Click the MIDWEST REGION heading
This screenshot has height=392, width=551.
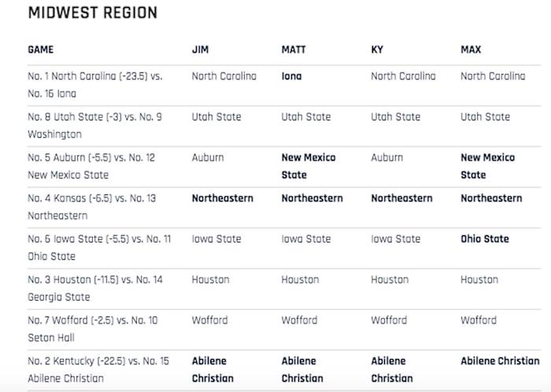(x=92, y=13)
